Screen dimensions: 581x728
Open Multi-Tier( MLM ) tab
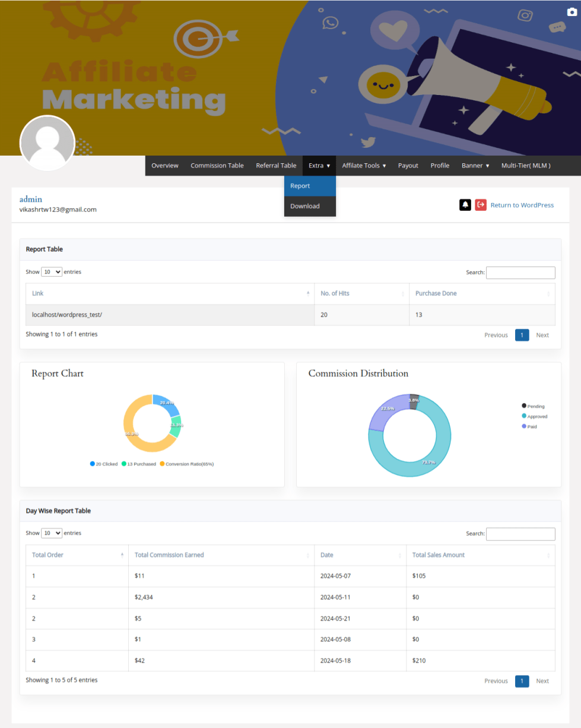point(526,166)
